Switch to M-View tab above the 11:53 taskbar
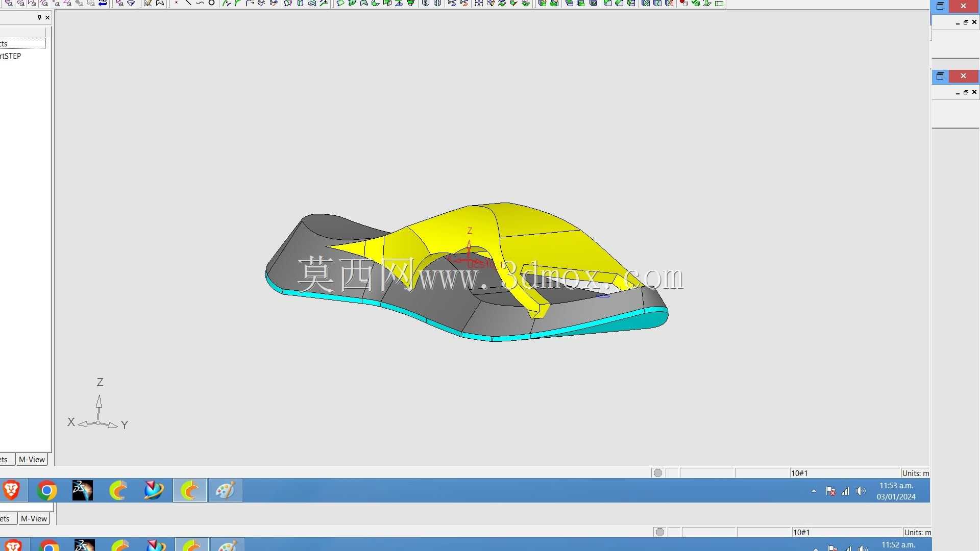This screenshot has width=980, height=551. 32,459
